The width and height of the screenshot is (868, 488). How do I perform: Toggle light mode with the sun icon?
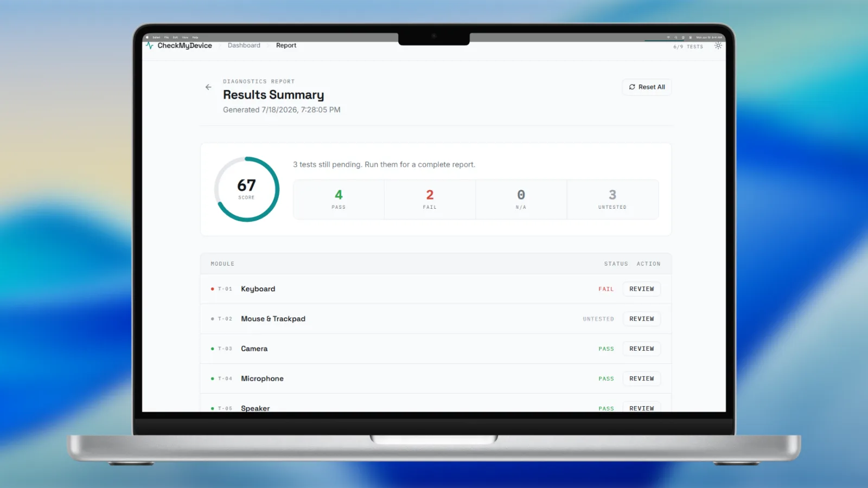point(718,46)
